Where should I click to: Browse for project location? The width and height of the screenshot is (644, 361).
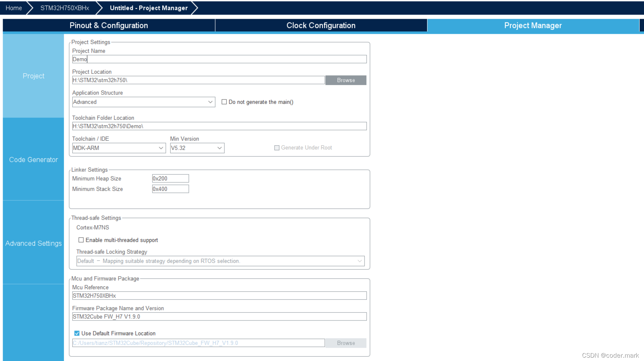346,80
